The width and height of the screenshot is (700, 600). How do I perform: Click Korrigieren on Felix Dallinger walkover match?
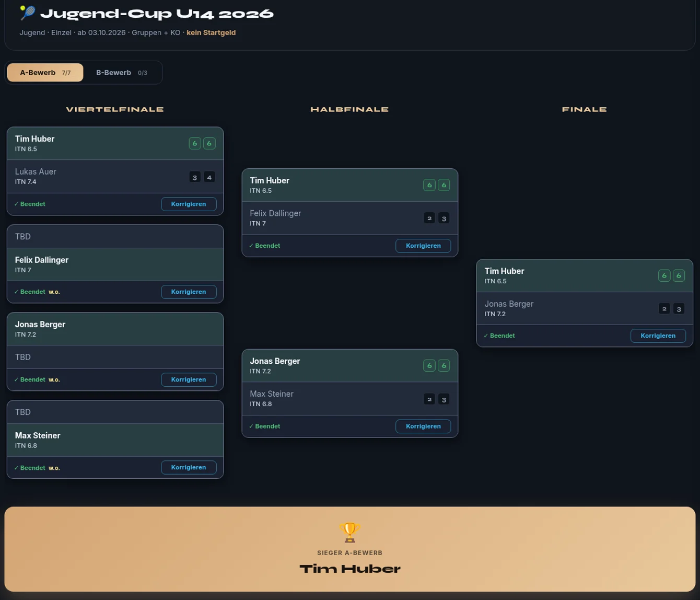[189, 292]
